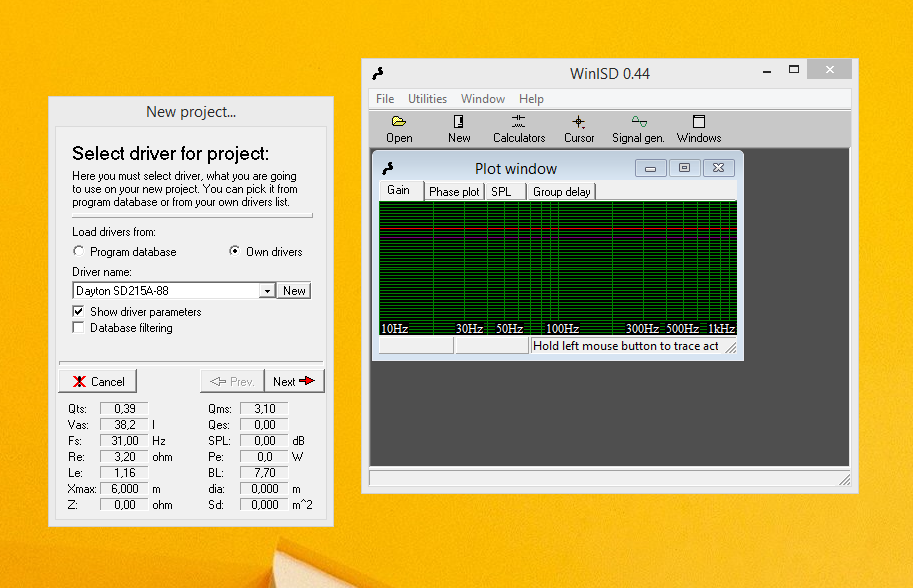The image size is (913, 588).
Task: Close the WinISD main window
Action: pyautogui.click(x=830, y=70)
